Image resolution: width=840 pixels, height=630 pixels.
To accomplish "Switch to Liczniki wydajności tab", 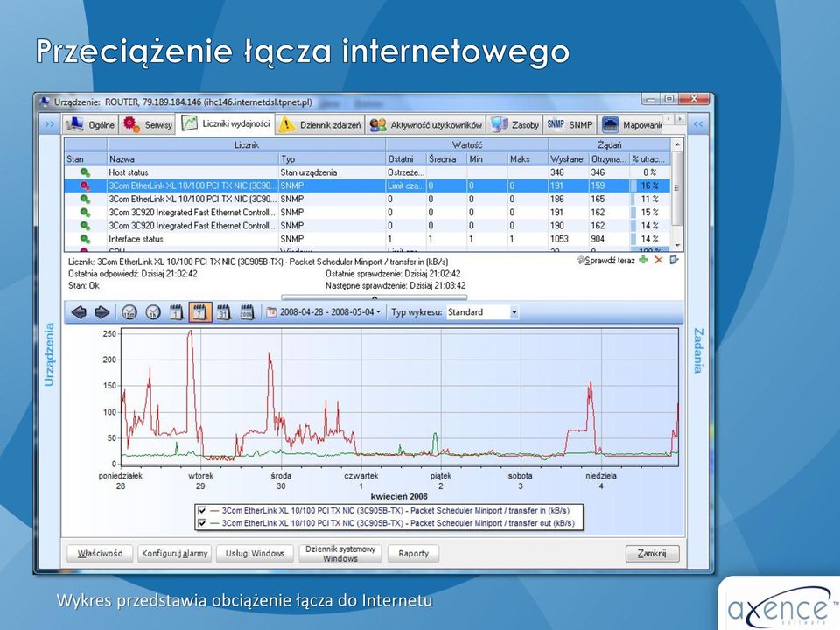I will click(226, 123).
